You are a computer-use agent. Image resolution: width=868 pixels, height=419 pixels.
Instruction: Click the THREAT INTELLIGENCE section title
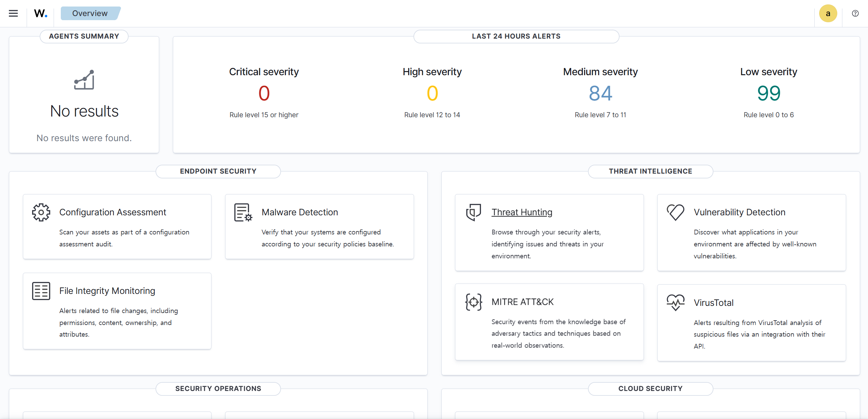(x=650, y=171)
